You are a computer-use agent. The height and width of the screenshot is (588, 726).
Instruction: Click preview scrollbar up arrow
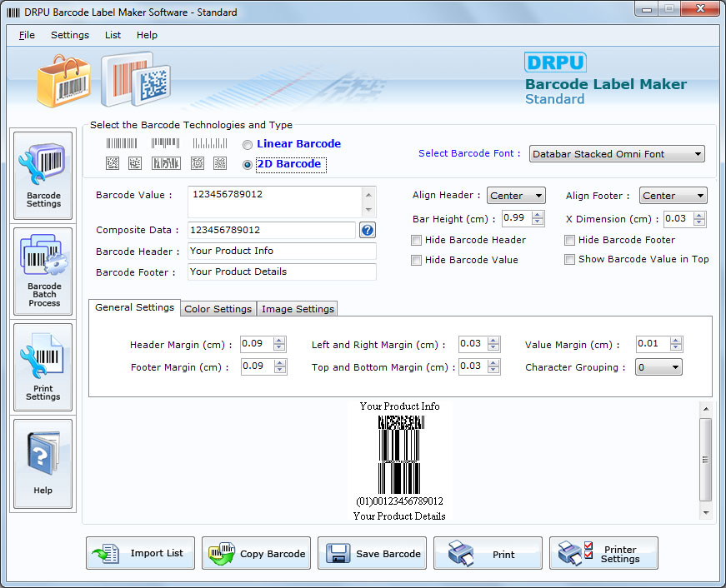click(x=706, y=409)
